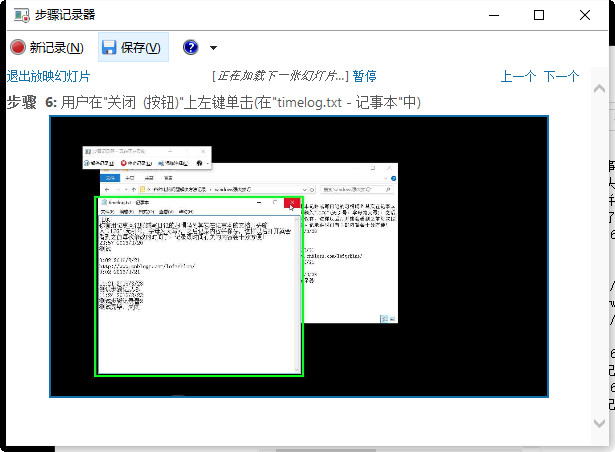Click the horizontal scrollbar thumb at the bottom
The height and width of the screenshot is (452, 615).
tap(326, 450)
